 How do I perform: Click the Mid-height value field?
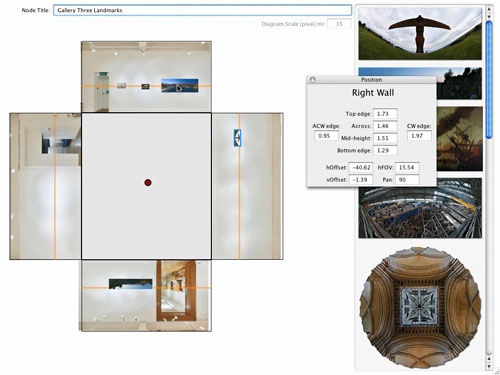coord(385,138)
